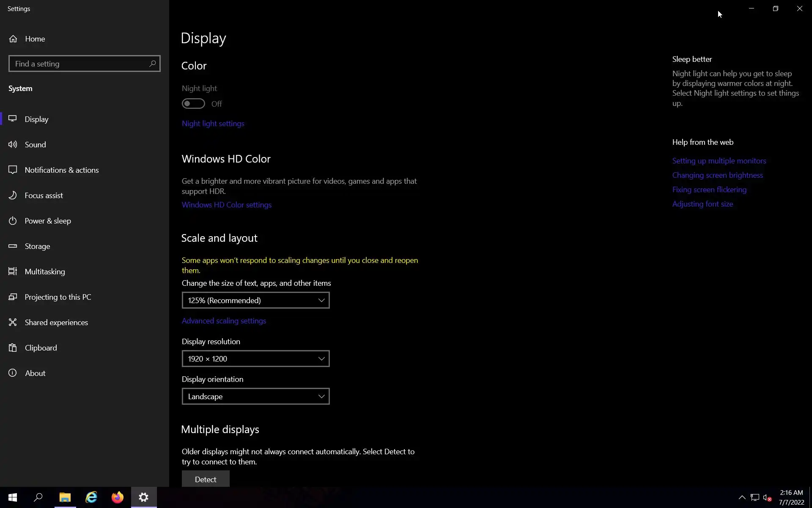Open Firefox from the taskbar
Image resolution: width=812 pixels, height=508 pixels.
118,497
